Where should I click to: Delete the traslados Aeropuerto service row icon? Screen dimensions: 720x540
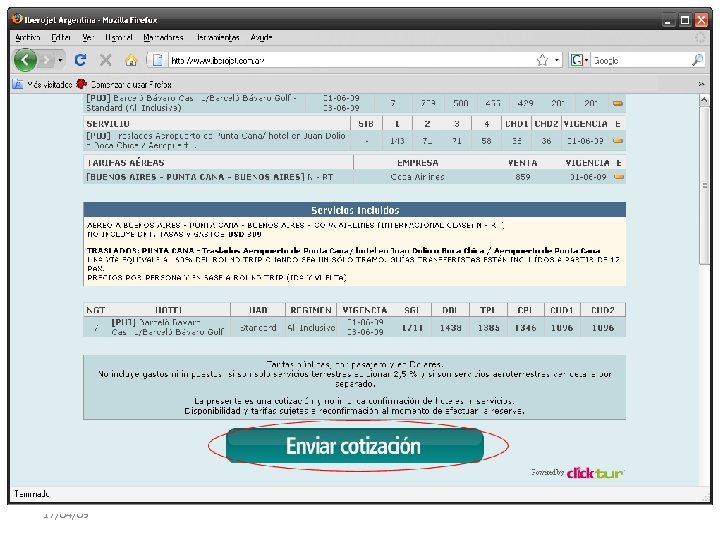618,141
